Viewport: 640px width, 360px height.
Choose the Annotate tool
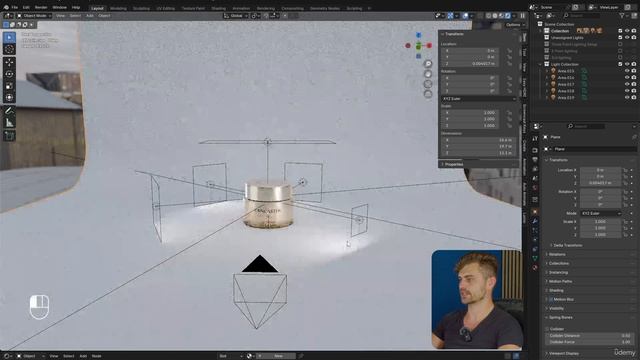(9, 111)
